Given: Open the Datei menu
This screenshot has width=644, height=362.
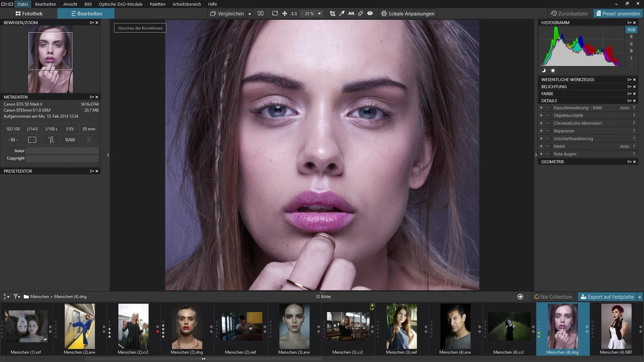Looking at the screenshot, I should (23, 4).
